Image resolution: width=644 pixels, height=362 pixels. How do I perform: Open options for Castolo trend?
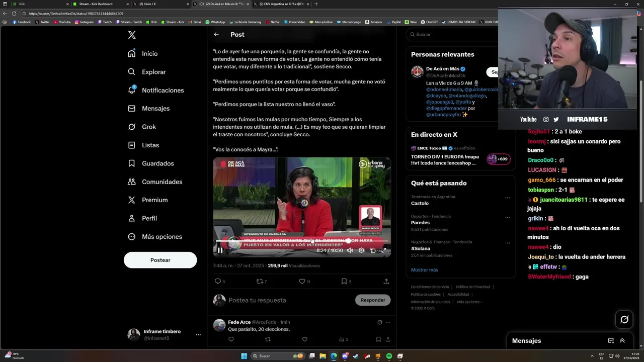click(x=507, y=198)
